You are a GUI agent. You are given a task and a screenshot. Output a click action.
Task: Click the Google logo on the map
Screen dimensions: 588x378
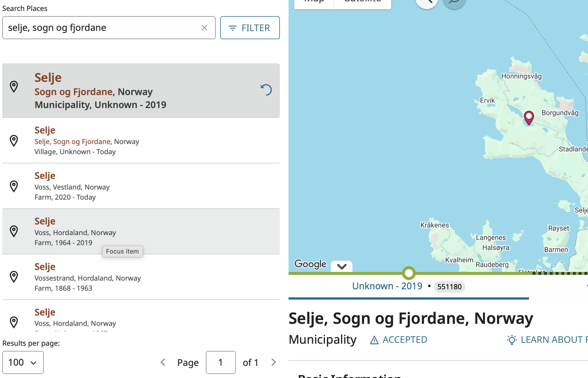310,264
